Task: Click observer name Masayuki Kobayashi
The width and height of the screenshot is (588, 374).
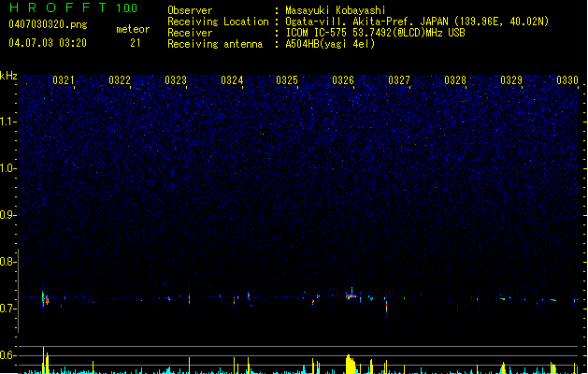Action: pos(336,10)
